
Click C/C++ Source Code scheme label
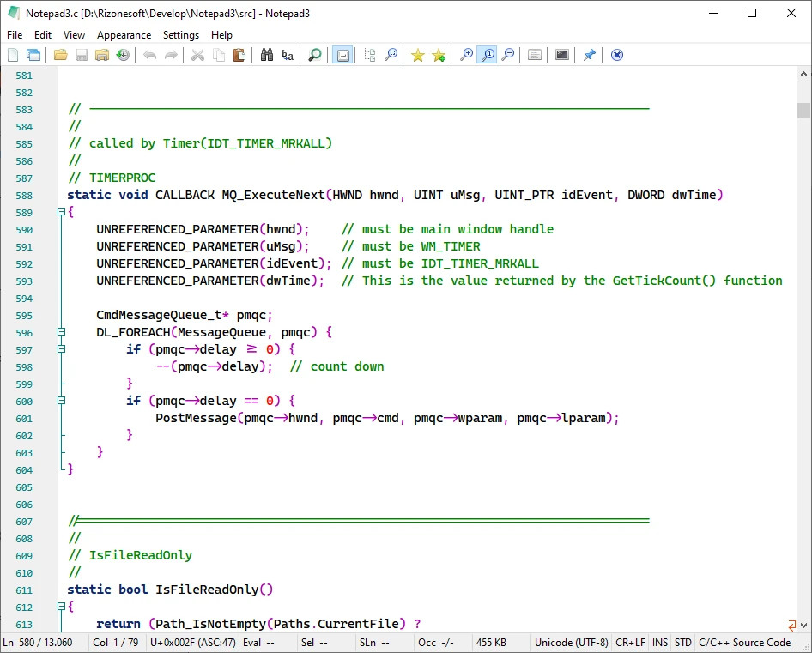744,643
